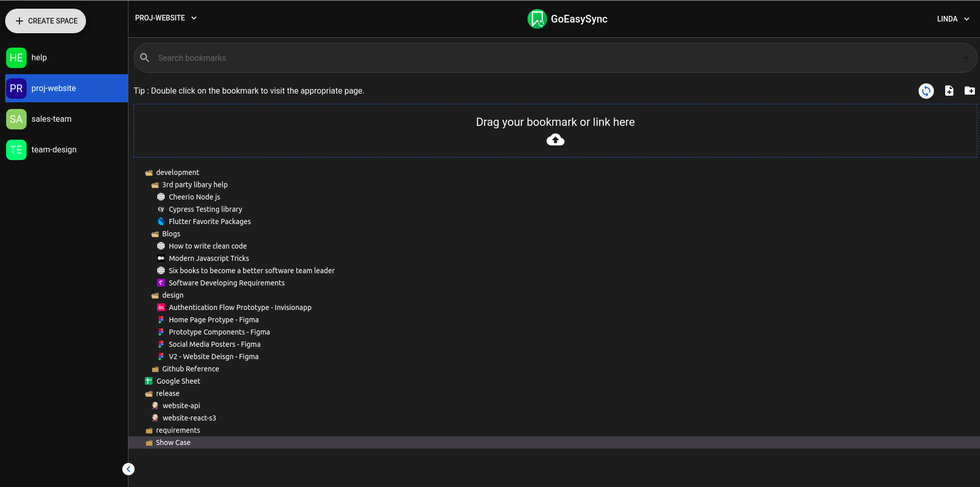Image resolution: width=980 pixels, height=487 pixels.
Task: Open the LINDA account dropdown
Action: point(952,19)
